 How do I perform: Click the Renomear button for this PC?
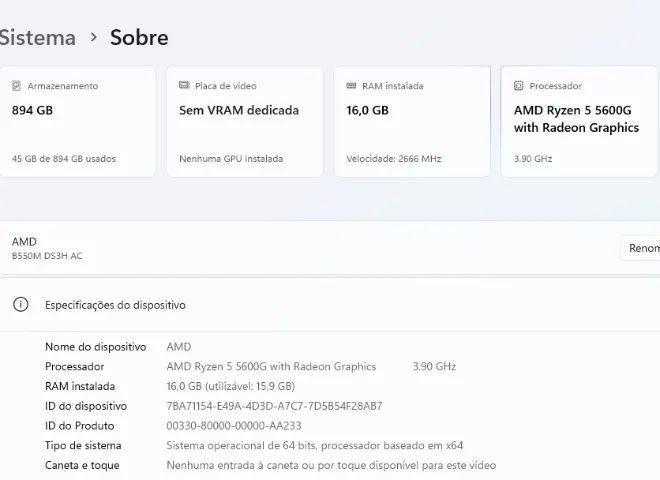tap(641, 248)
